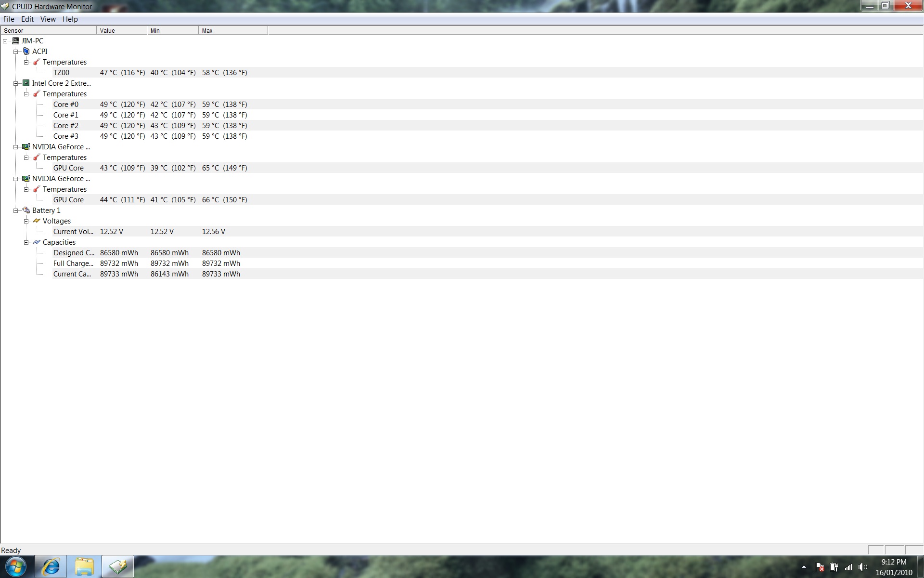Screen dimensions: 924x578
Task: Click the Battery 1 icon
Action: [26, 210]
